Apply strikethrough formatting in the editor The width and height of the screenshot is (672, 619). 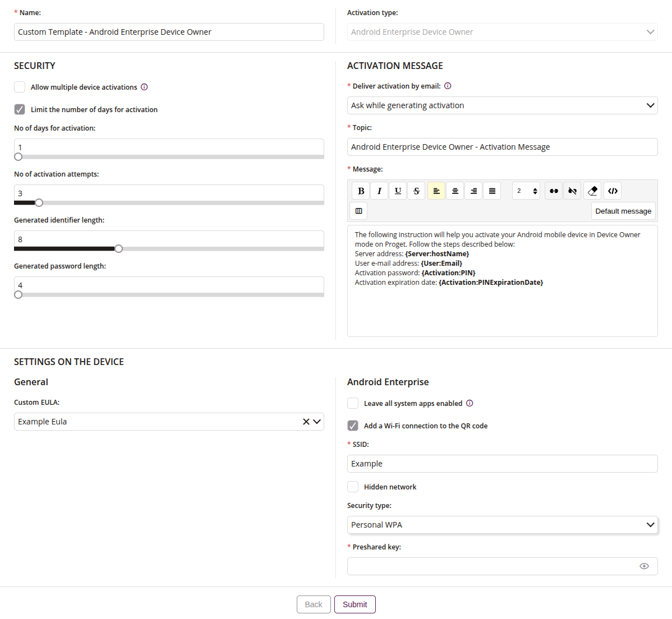click(x=416, y=191)
